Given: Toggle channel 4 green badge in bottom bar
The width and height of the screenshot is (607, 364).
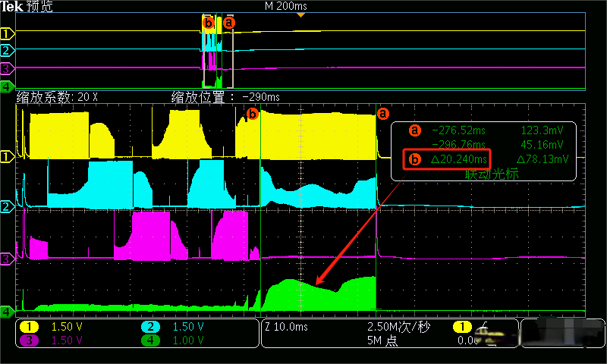Looking at the screenshot, I should click(151, 340).
